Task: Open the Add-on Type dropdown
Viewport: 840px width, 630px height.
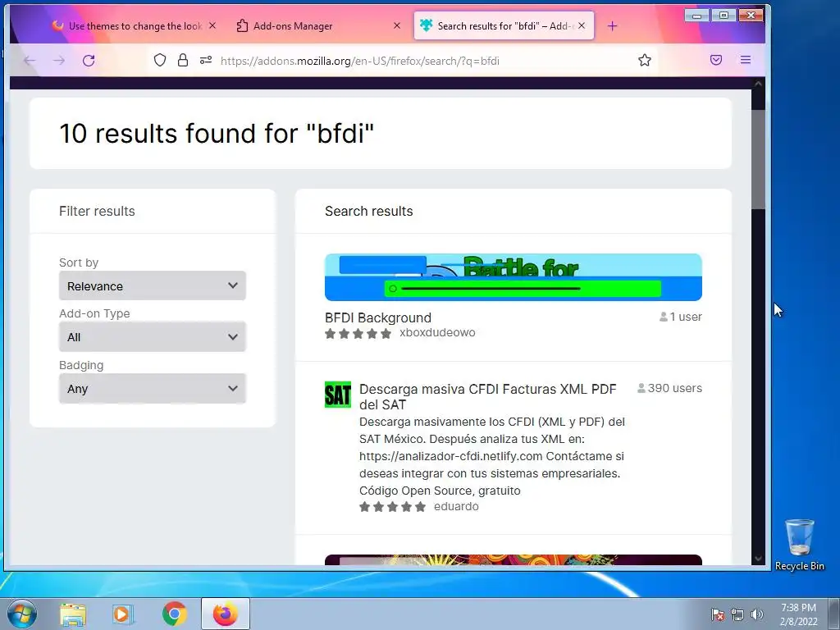Action: click(152, 337)
